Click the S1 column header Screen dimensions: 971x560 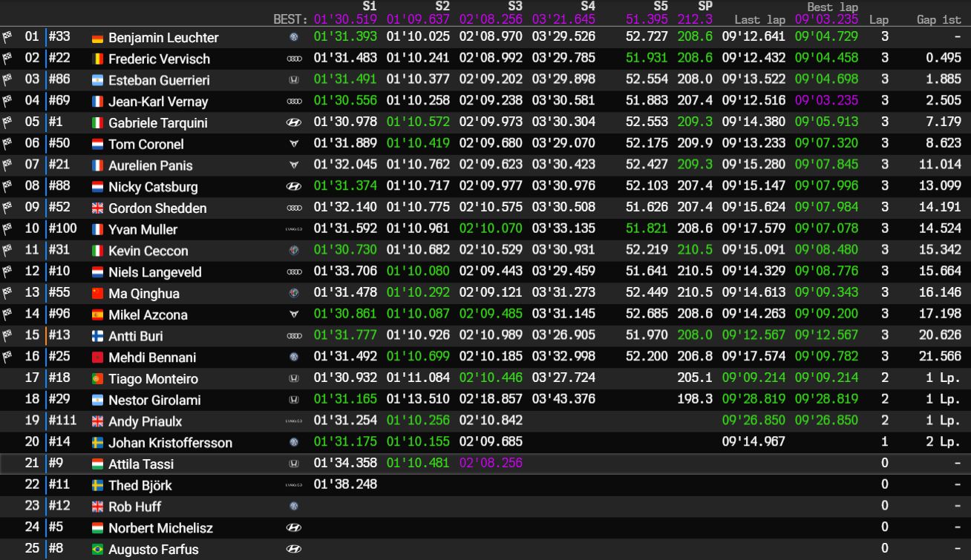tap(369, 7)
